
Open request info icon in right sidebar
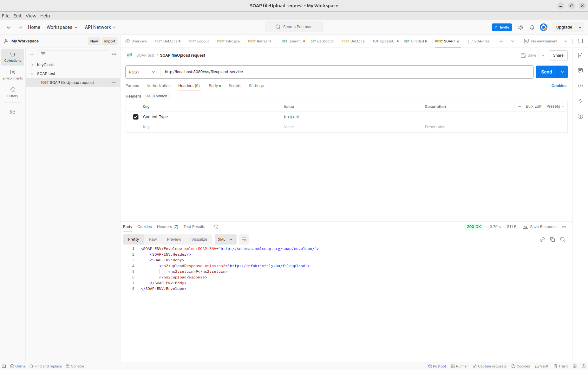coord(580,116)
